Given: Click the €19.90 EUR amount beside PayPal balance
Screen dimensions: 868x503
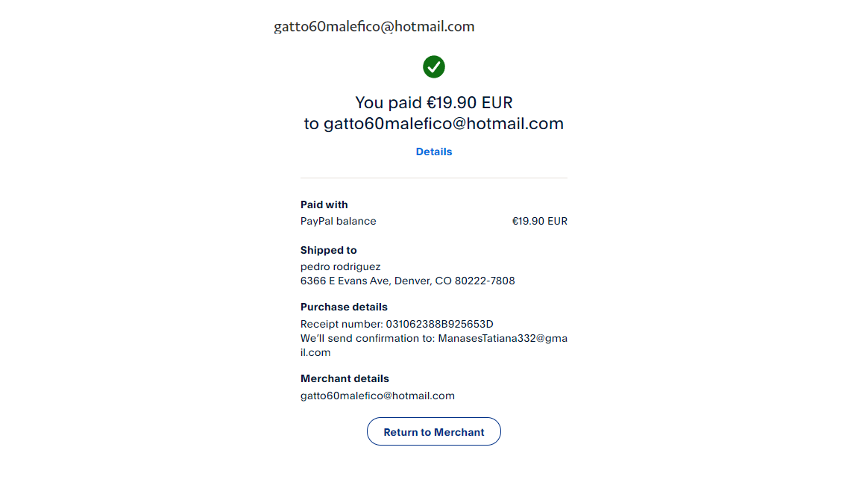Looking at the screenshot, I should coord(539,221).
